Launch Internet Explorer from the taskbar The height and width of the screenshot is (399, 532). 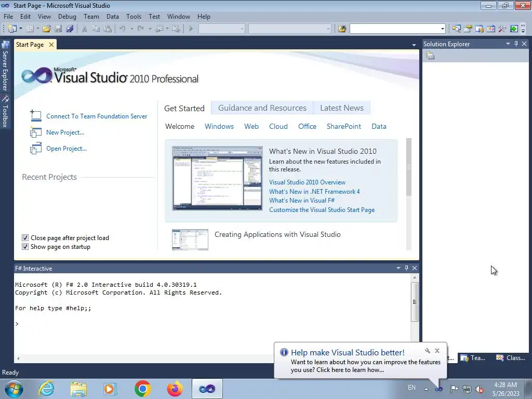pyautogui.click(x=46, y=389)
